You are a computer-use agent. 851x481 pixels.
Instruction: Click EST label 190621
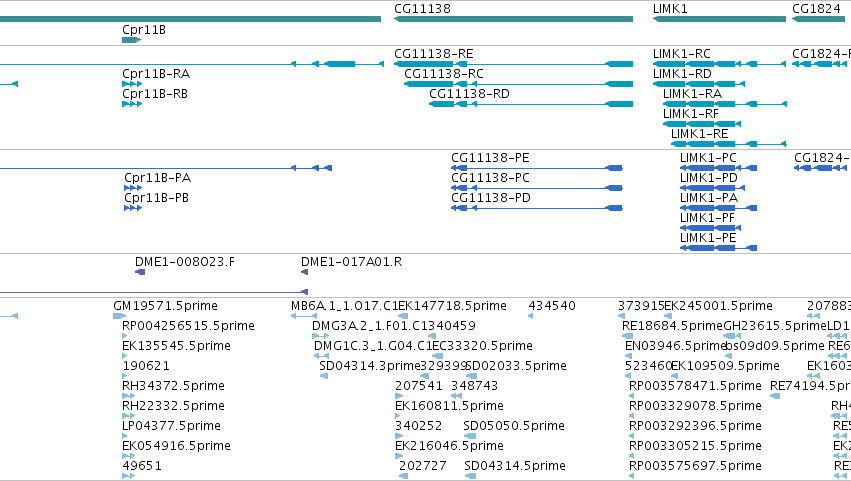pos(145,366)
